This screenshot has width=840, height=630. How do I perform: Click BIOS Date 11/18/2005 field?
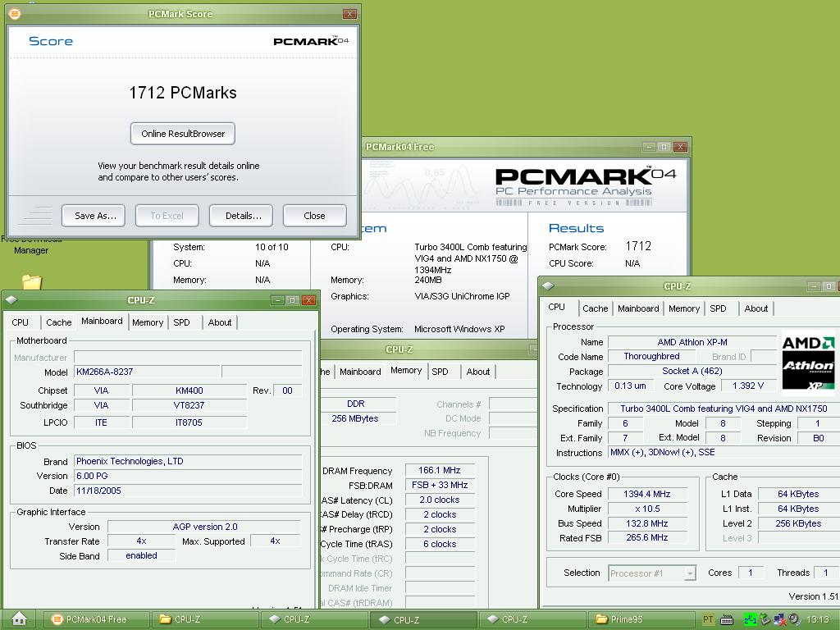tap(188, 491)
